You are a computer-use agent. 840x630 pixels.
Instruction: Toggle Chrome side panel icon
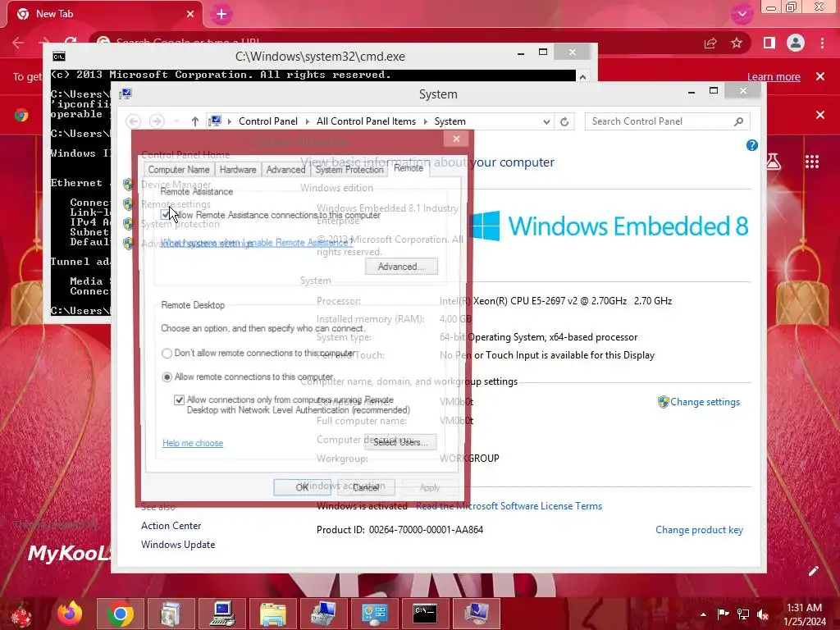tap(769, 43)
